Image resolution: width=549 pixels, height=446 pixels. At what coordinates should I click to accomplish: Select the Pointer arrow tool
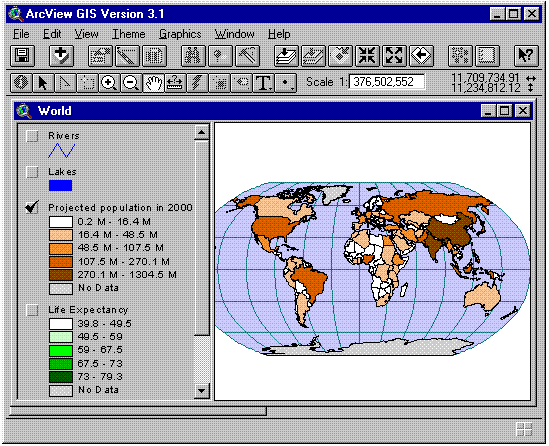43,83
